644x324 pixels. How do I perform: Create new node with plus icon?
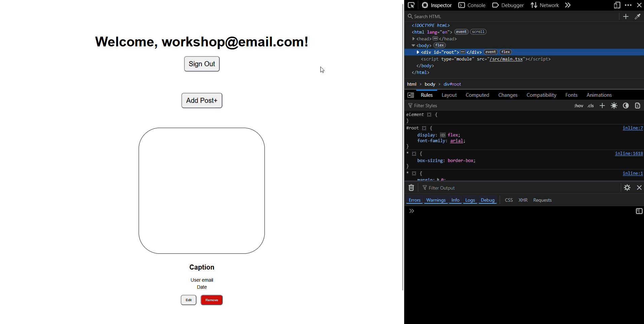tap(626, 16)
